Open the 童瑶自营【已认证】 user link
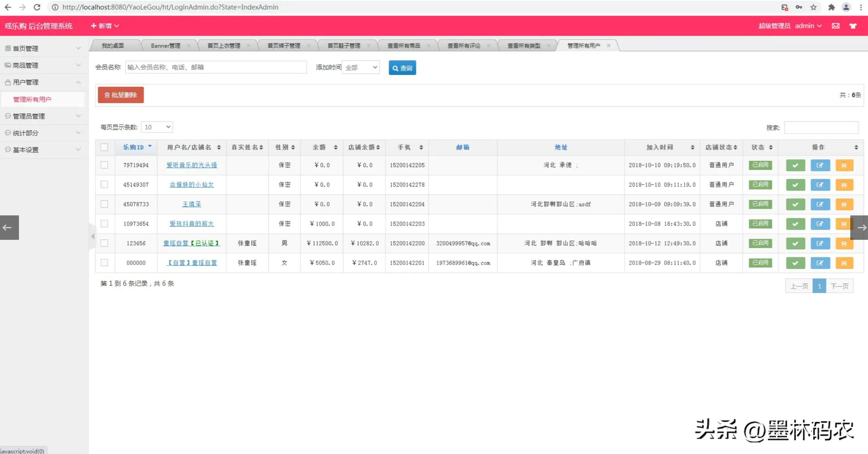The height and width of the screenshot is (454, 868). tap(191, 243)
